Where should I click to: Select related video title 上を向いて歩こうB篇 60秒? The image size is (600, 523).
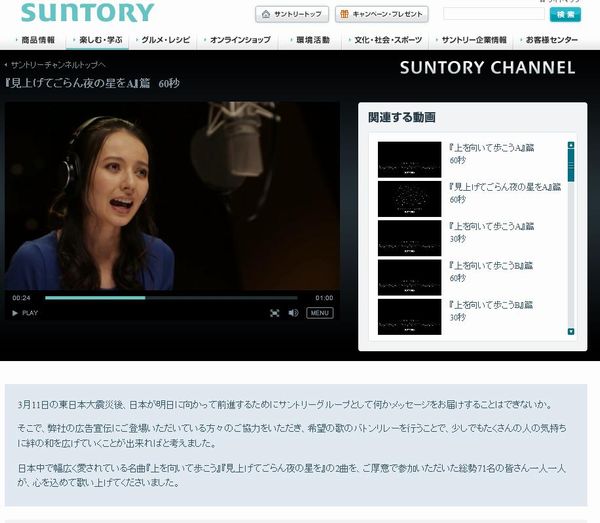(x=491, y=272)
